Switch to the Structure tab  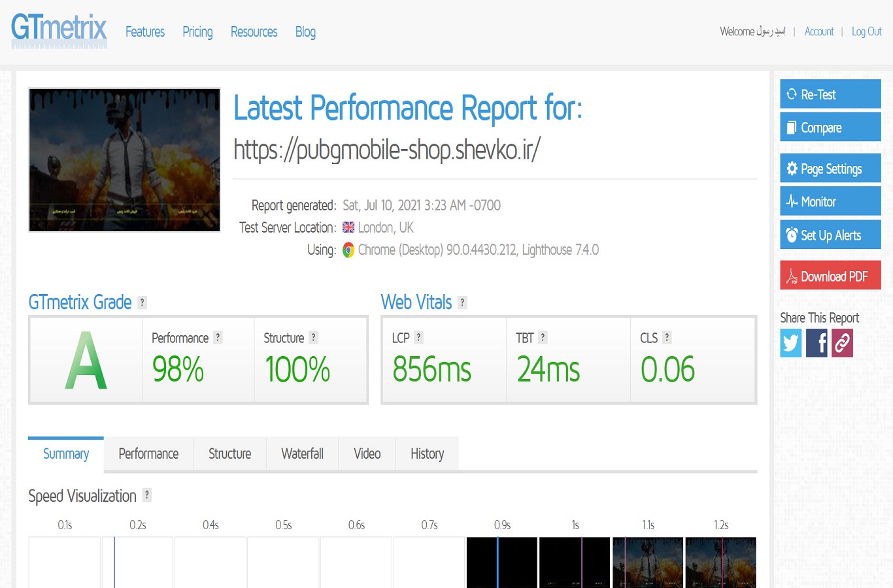coord(229,454)
